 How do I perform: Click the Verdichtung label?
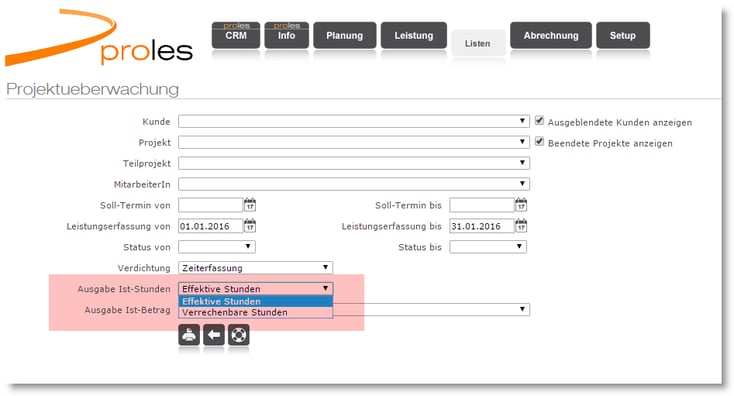[x=144, y=268]
